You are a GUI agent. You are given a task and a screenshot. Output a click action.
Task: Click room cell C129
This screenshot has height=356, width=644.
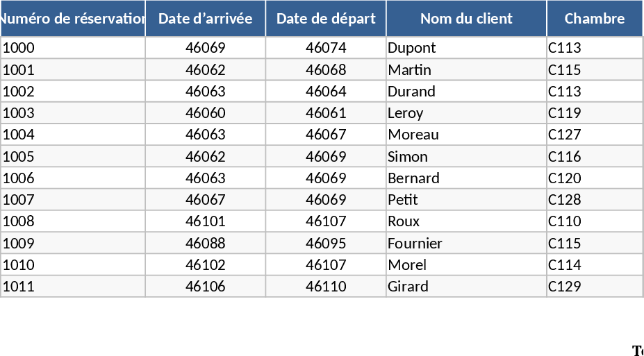594,287
